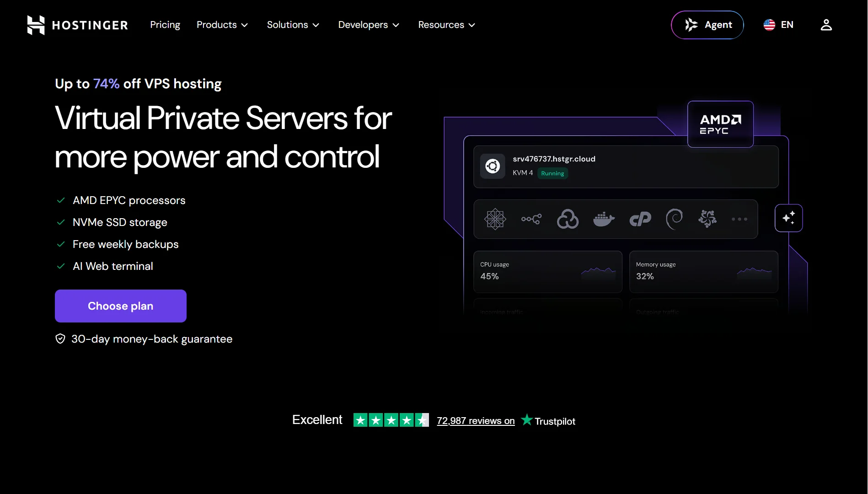
Task: Select the Docker whale icon
Action: click(604, 219)
